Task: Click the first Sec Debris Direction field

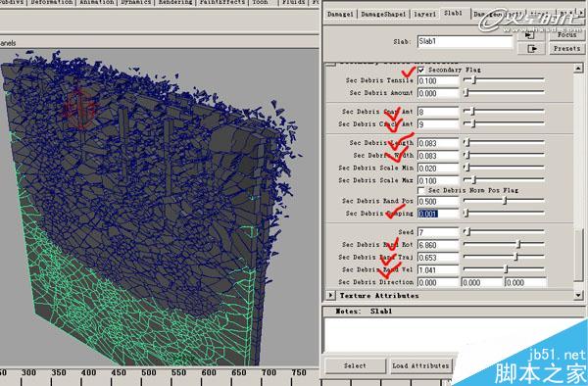Action: [x=438, y=282]
